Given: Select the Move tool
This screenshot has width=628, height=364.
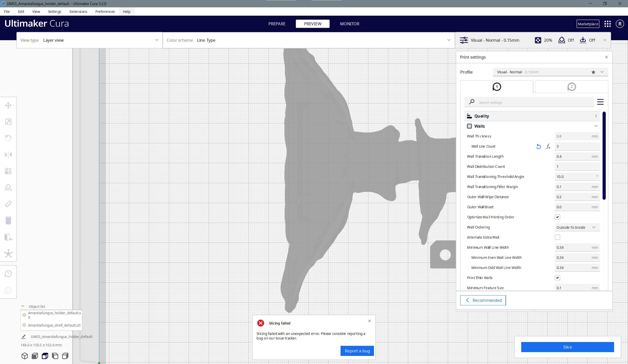Looking at the screenshot, I should click(x=8, y=105).
